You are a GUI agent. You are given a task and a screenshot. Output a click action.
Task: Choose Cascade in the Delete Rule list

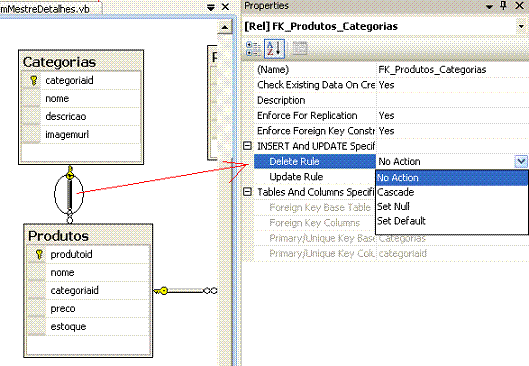coord(452,192)
